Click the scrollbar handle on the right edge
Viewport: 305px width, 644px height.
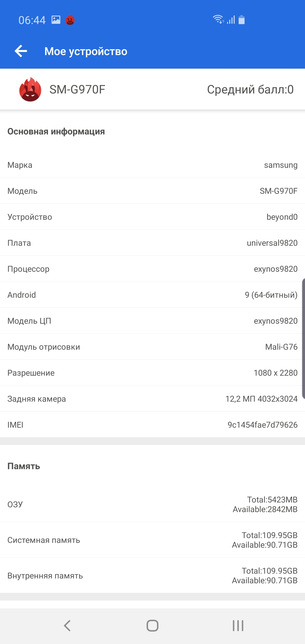[x=303, y=338]
